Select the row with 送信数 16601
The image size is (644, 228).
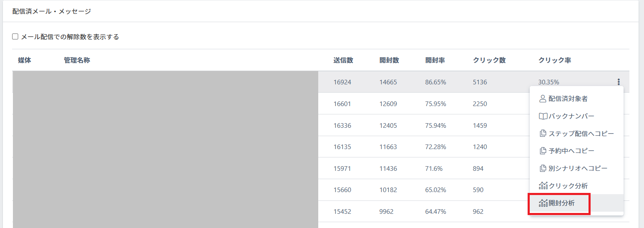[342, 104]
